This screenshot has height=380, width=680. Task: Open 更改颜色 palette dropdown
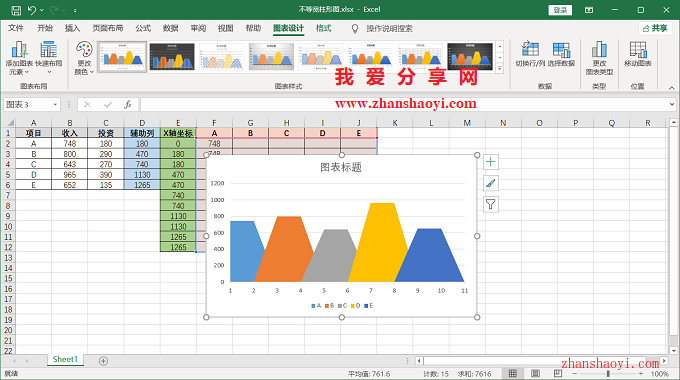pos(84,58)
